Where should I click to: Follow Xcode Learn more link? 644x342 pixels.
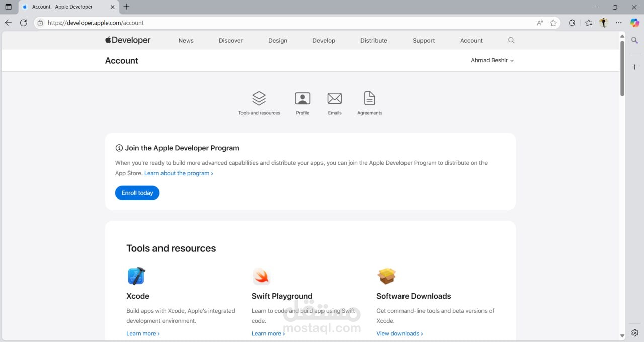coord(143,333)
